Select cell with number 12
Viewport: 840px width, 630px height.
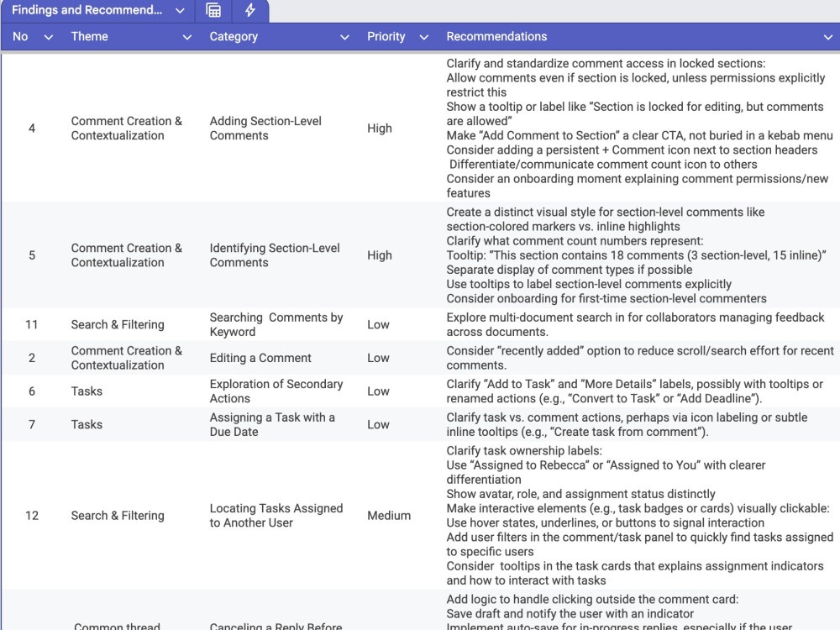32,516
